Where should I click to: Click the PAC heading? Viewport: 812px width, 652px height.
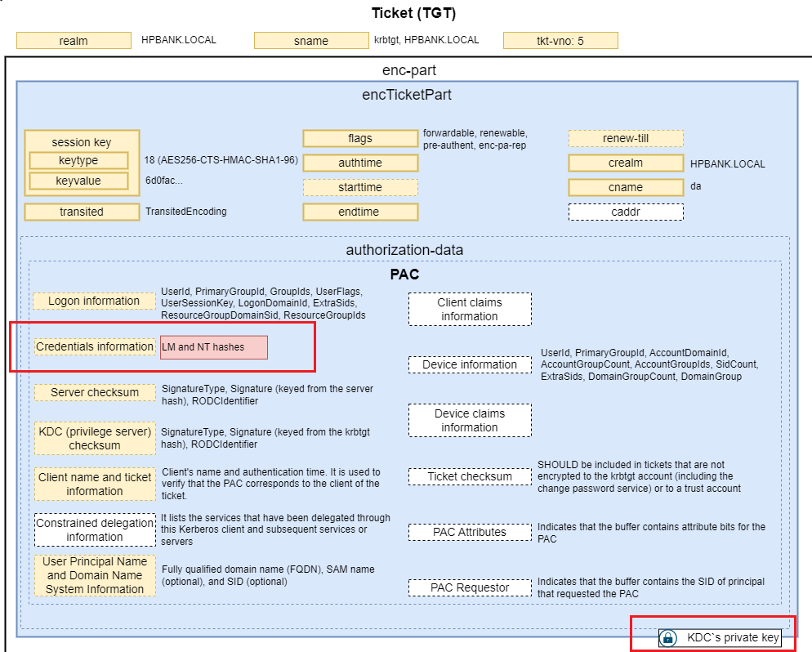(404, 275)
